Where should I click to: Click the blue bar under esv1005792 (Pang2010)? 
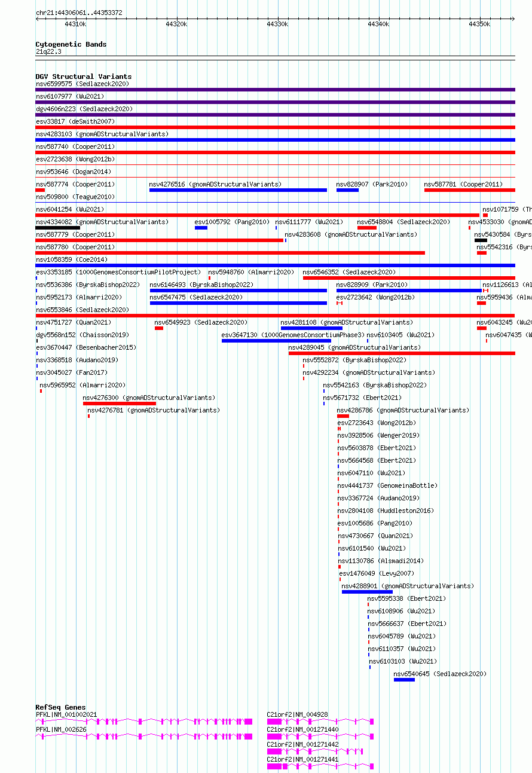[x=201, y=228]
